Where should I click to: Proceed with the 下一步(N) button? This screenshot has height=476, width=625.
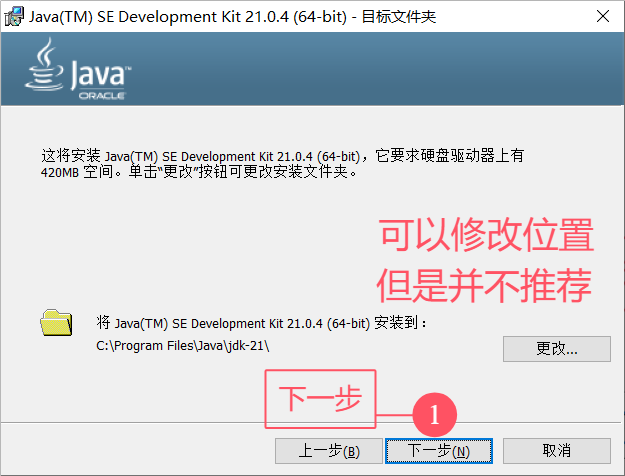point(439,451)
